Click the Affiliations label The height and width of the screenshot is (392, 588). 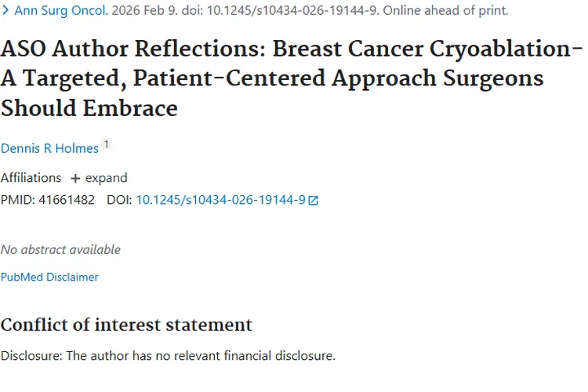point(31,178)
